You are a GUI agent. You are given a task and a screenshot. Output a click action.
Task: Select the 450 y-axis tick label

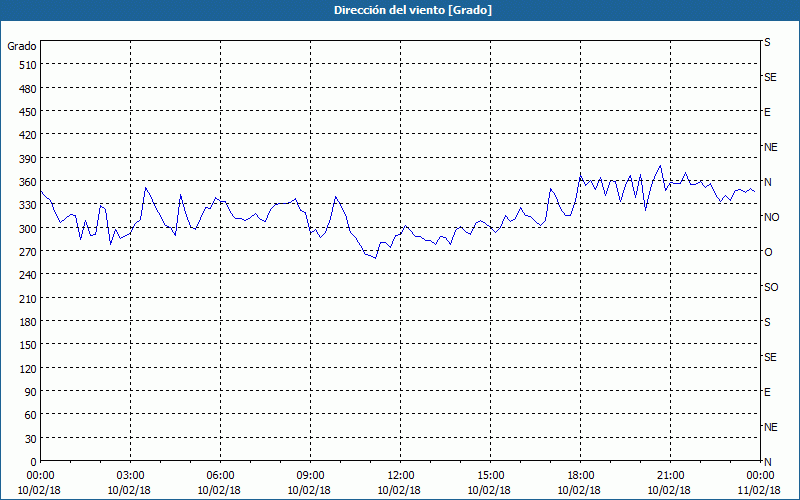tap(28, 112)
